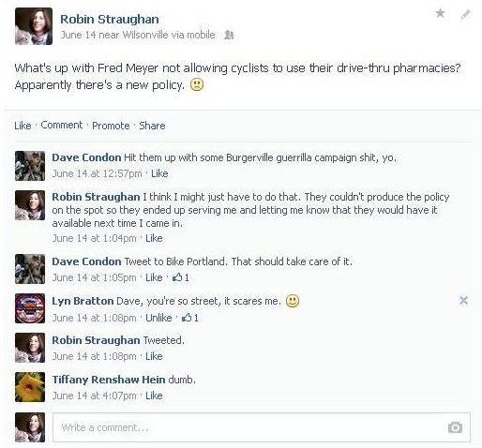Click Comment under the main post
The height and width of the screenshot is (448, 482).
click(x=62, y=125)
